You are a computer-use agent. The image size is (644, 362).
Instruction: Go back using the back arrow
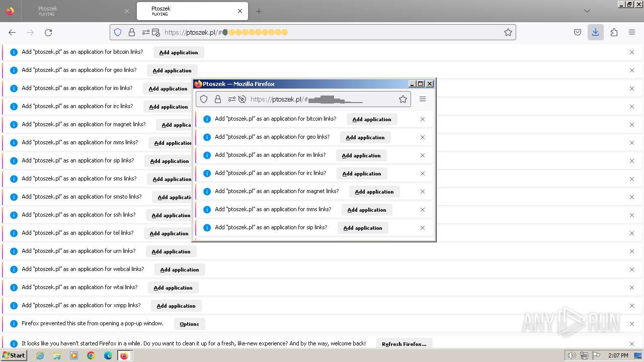tap(12, 32)
